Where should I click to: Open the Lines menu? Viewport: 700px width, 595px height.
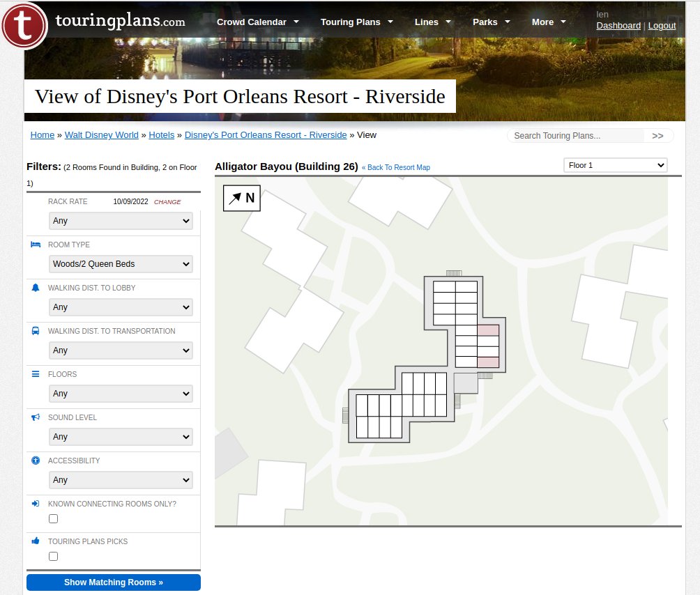432,22
